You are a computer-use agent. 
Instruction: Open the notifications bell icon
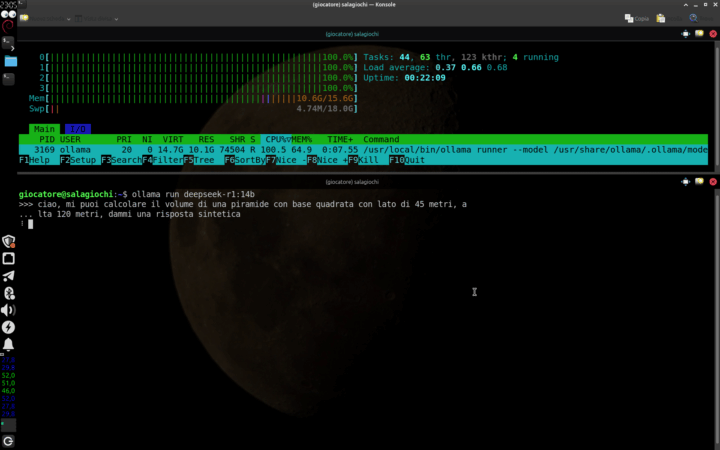(x=9, y=344)
